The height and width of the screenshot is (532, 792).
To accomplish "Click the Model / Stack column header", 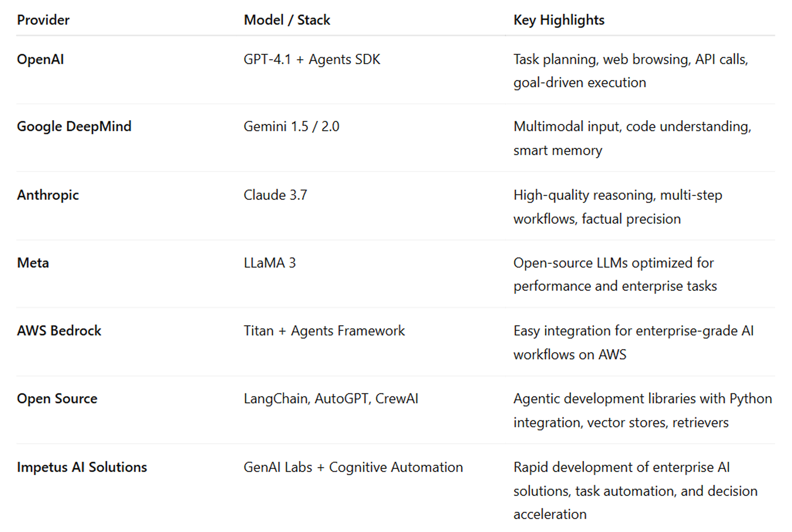I will pos(287,20).
